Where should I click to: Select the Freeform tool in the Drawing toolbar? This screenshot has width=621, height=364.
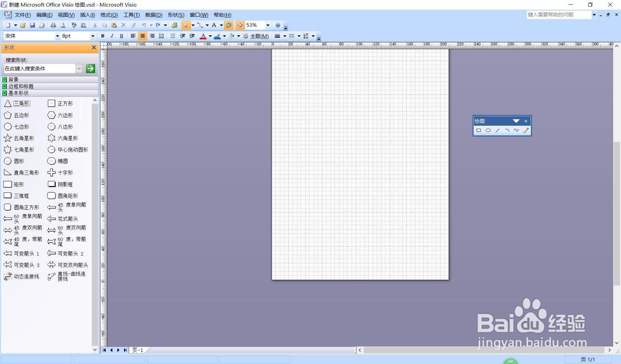point(516,130)
